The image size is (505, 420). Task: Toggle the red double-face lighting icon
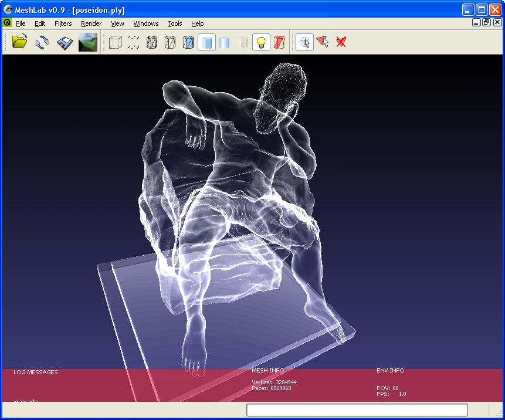[279, 42]
